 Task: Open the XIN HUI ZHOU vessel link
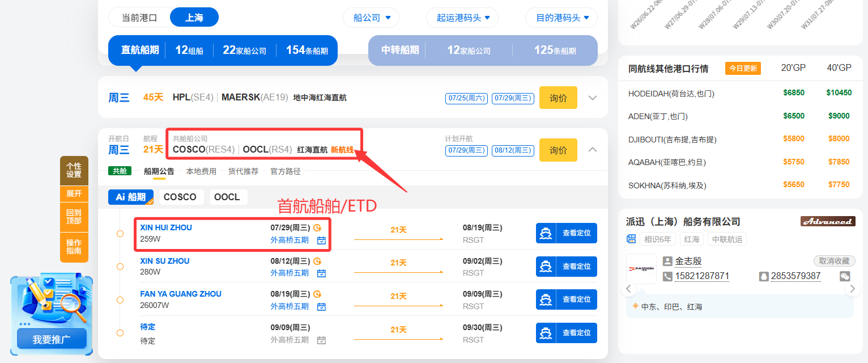tap(166, 227)
